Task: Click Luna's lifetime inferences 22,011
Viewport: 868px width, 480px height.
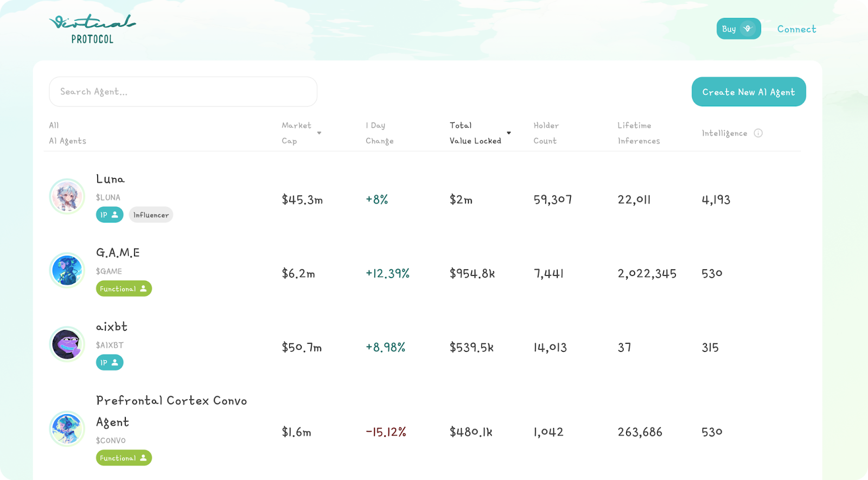Action: tap(634, 200)
